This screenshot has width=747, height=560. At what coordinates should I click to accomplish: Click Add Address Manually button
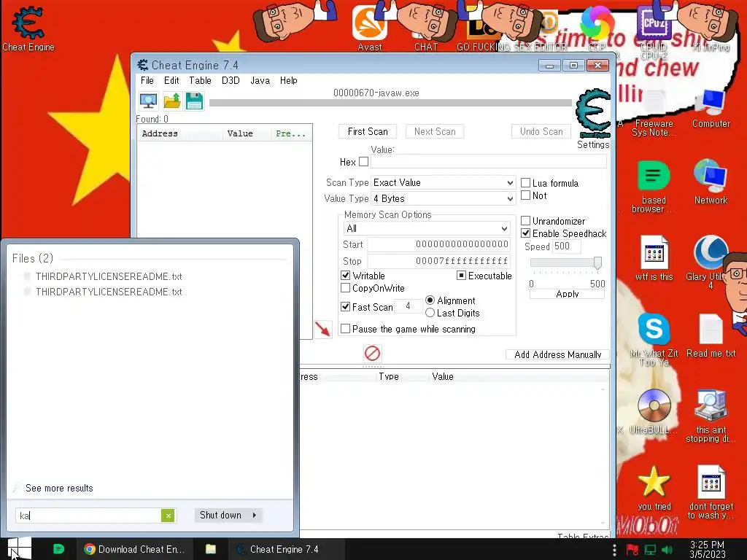pos(557,354)
